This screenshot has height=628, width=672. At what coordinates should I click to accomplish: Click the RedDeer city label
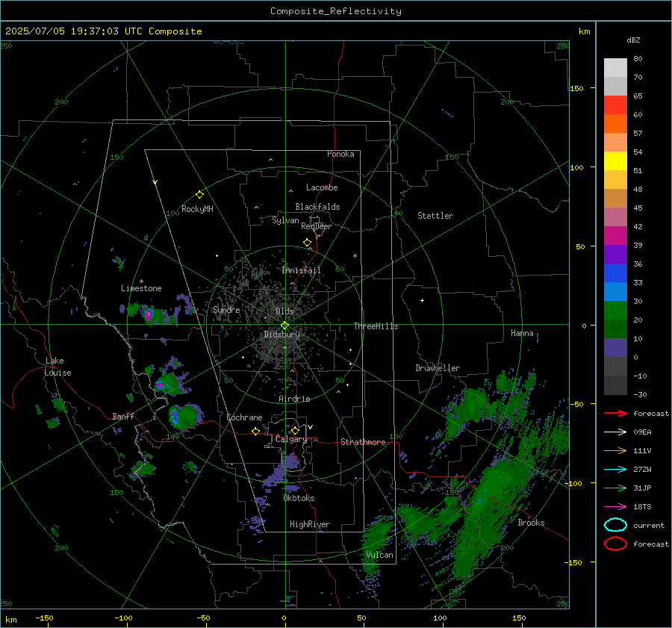(x=317, y=226)
